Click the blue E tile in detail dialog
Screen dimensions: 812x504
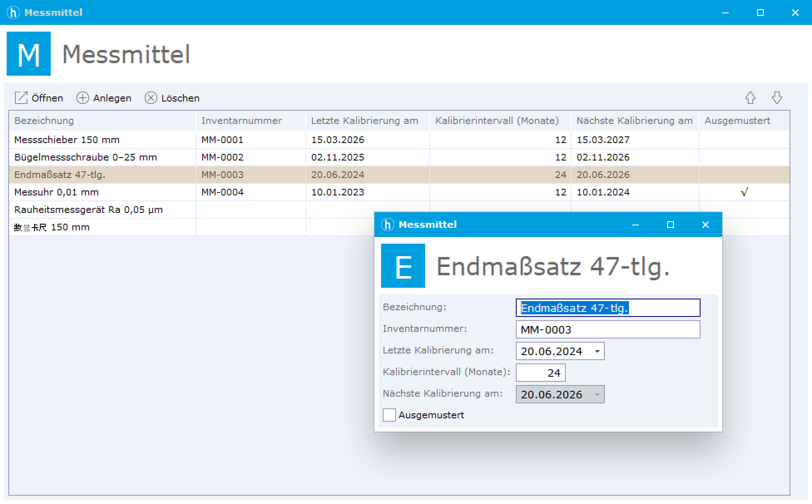coord(403,266)
